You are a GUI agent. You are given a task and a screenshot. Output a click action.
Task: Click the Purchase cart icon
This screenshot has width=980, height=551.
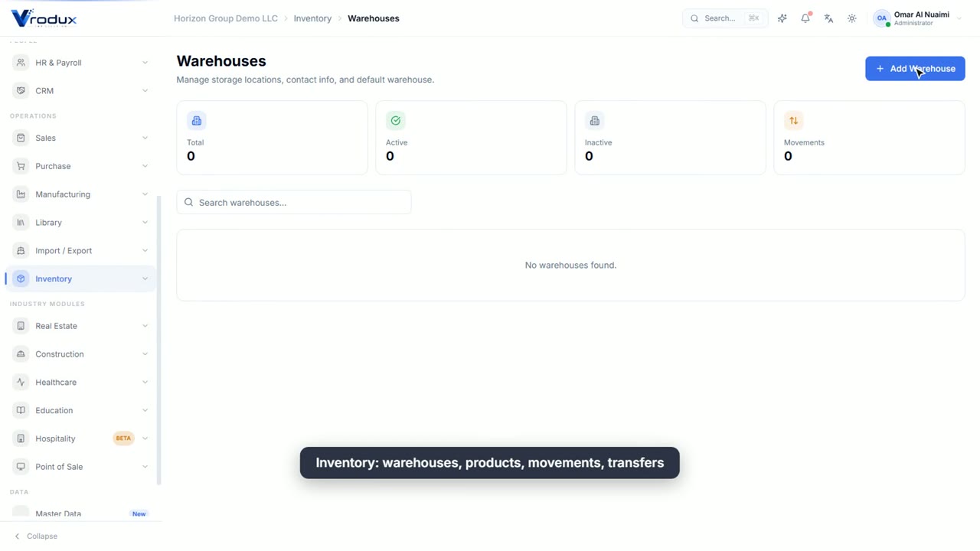(21, 166)
